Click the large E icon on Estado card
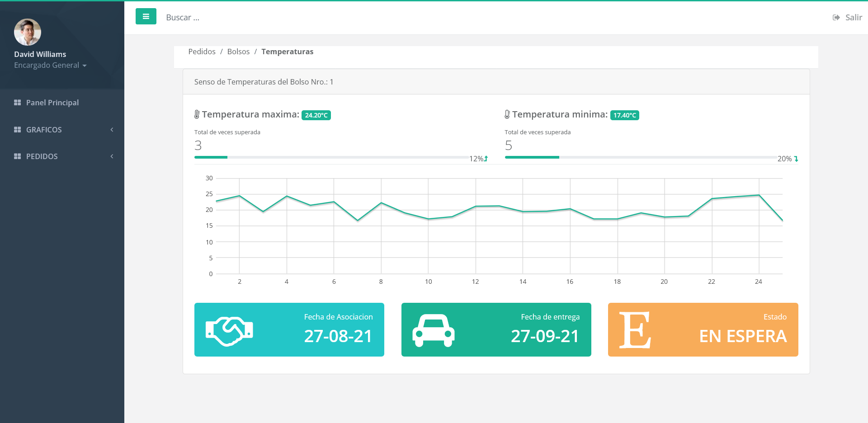Screen dimensions: 868x423 click(635, 330)
